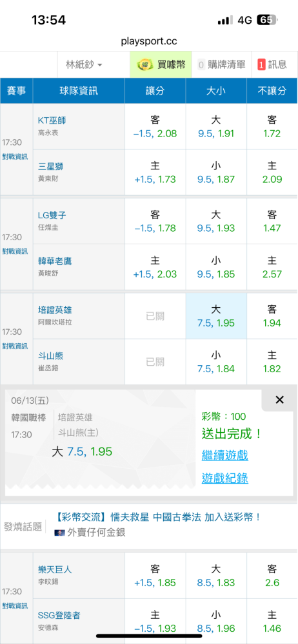Open 對戰資訊 for 樂天巨人 game
The image size is (298, 644).
point(15,605)
